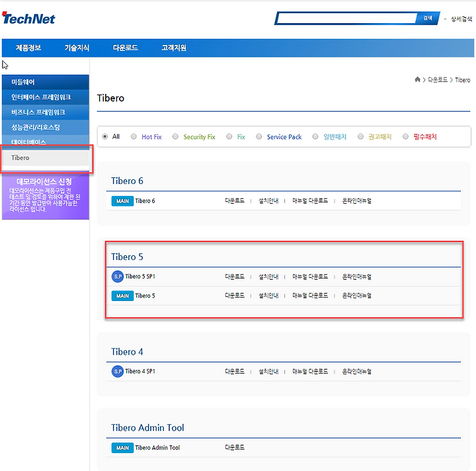Click the Tibero 5 section heading
The image size is (476, 471).
point(127,257)
